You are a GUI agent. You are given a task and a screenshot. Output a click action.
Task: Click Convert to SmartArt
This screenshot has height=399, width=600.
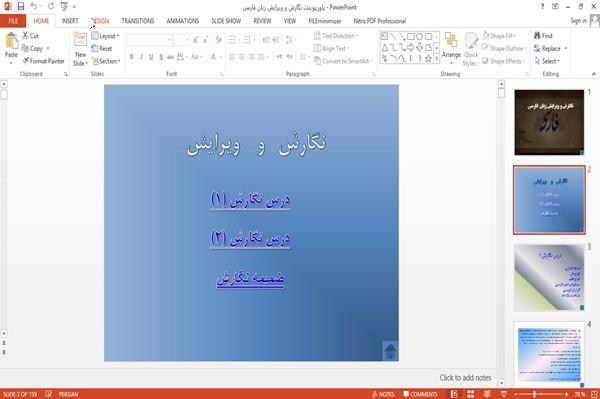coord(342,61)
